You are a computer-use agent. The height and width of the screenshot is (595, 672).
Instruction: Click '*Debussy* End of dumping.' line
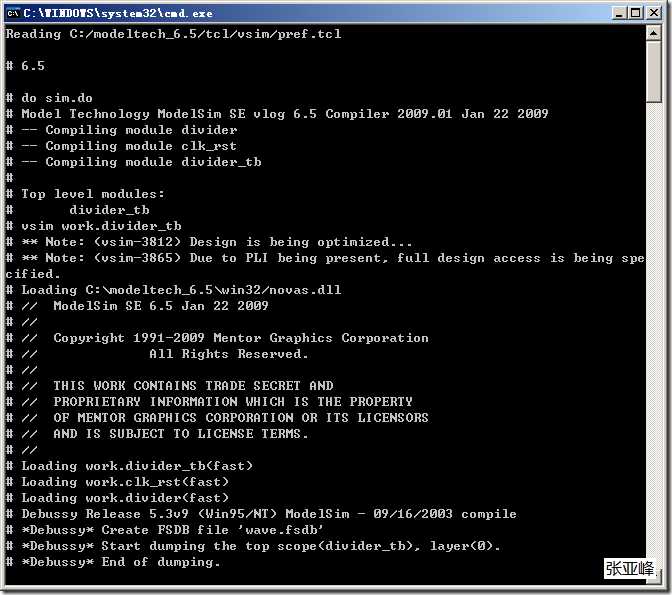coord(113,562)
